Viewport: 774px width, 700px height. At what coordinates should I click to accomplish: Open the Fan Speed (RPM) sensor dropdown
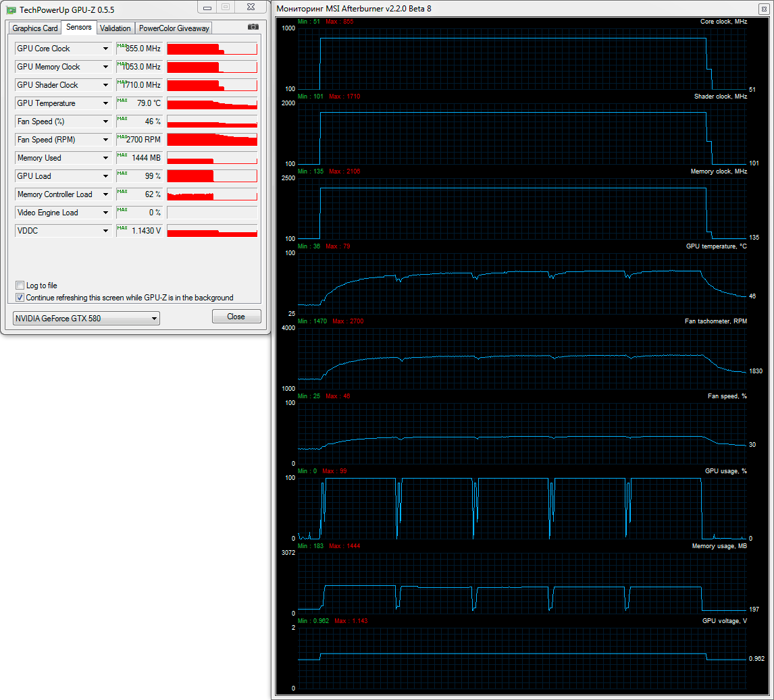[105, 140]
